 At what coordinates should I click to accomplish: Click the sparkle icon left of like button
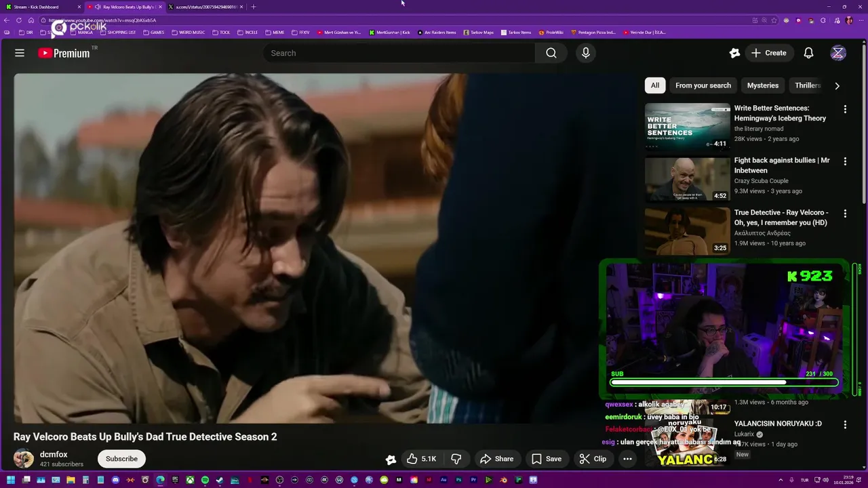click(391, 460)
